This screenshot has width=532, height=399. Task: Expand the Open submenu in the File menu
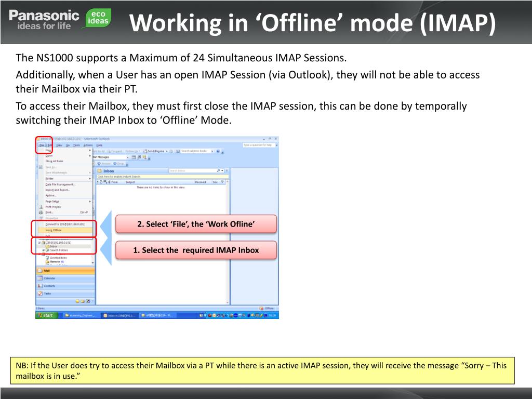pos(64,156)
